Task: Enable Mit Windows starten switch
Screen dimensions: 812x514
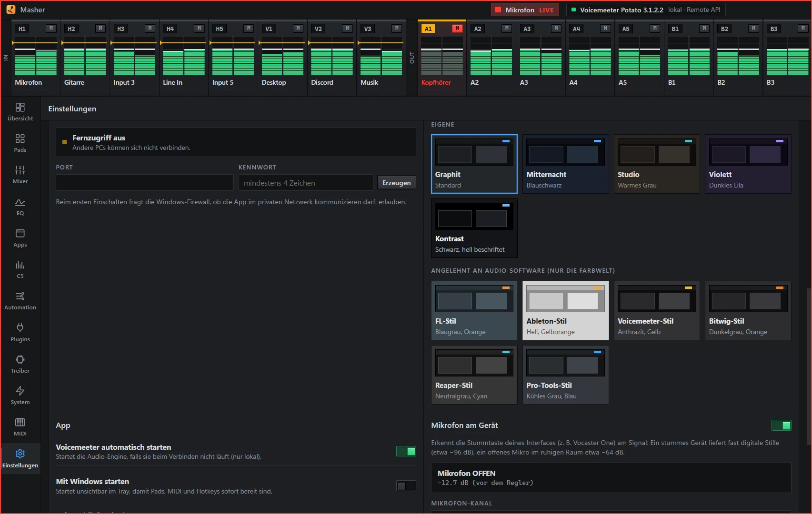Action: (406, 486)
